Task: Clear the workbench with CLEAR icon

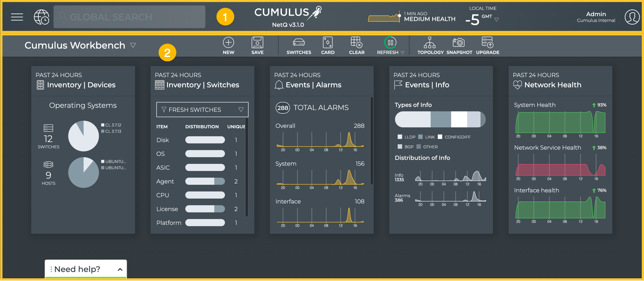Action: [357, 45]
